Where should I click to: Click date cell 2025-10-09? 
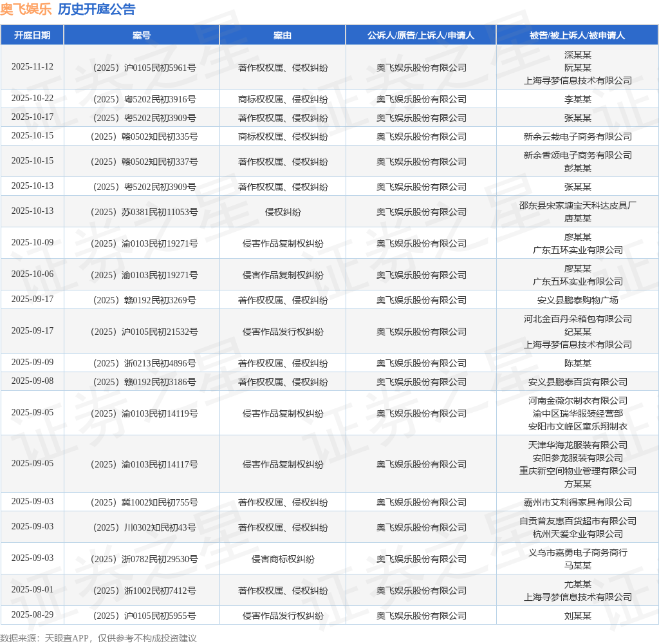pyautogui.click(x=32, y=242)
